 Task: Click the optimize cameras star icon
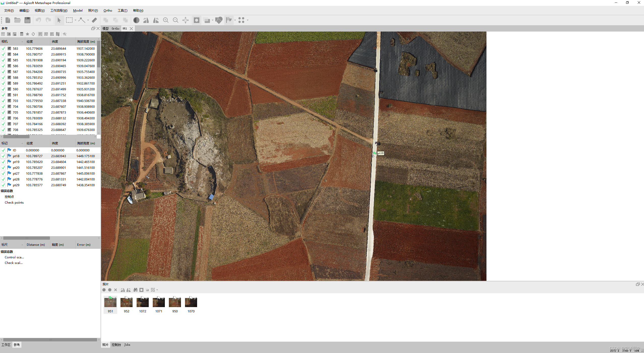tap(27, 34)
